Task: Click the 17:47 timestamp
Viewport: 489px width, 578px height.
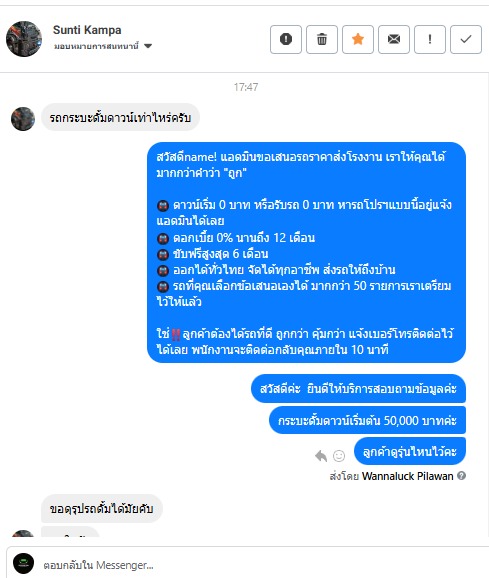Action: click(246, 87)
